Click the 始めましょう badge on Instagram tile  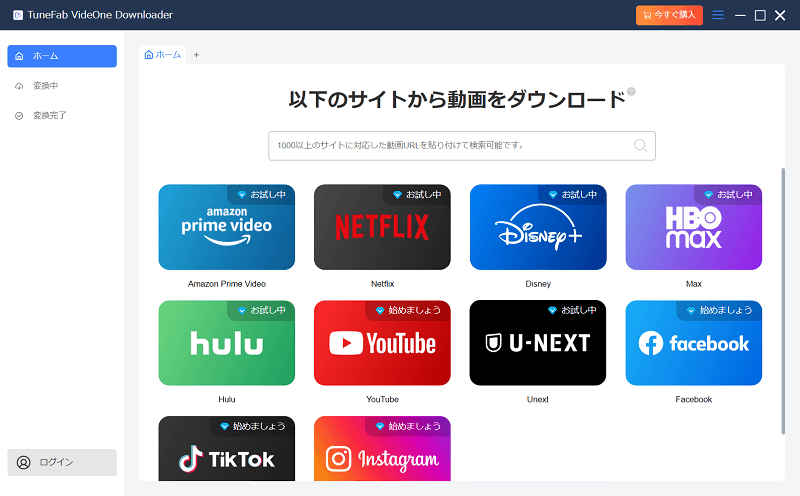click(x=409, y=426)
